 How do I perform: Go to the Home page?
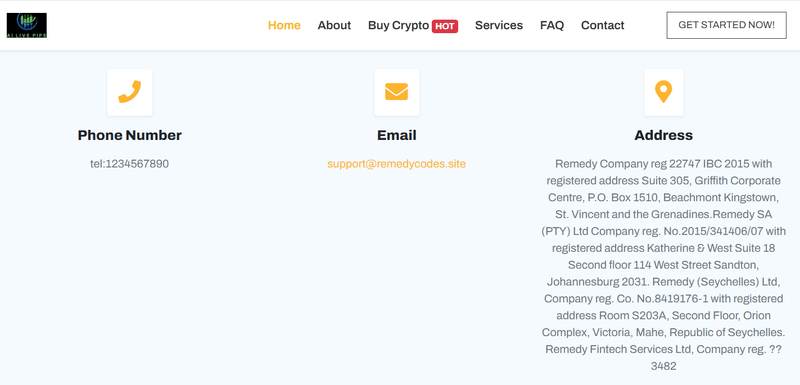coord(284,25)
